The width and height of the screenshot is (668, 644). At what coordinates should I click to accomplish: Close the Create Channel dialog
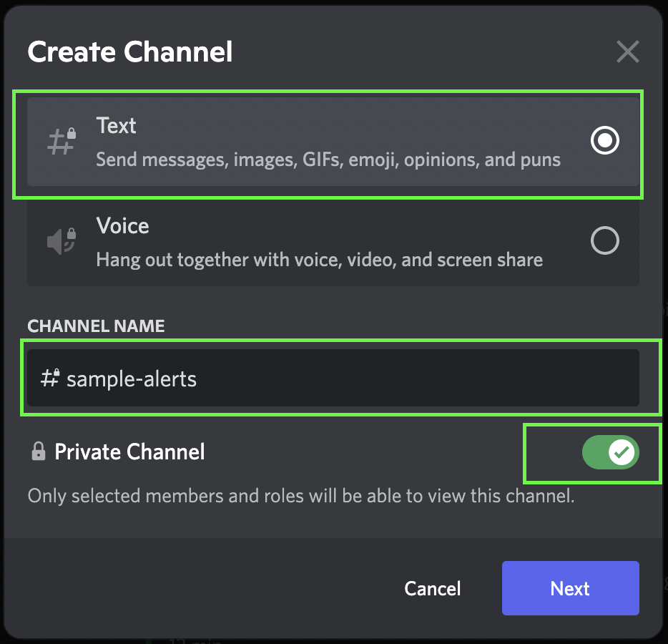tap(627, 52)
